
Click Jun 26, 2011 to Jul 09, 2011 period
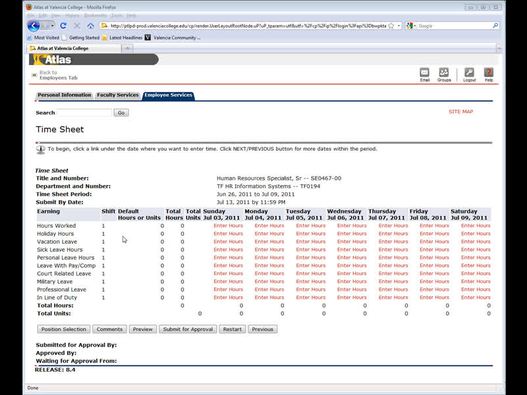click(255, 194)
